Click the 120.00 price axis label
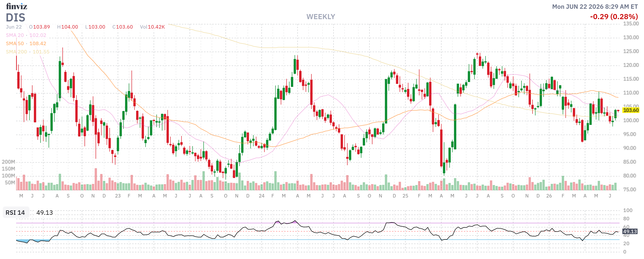 [631, 65]
